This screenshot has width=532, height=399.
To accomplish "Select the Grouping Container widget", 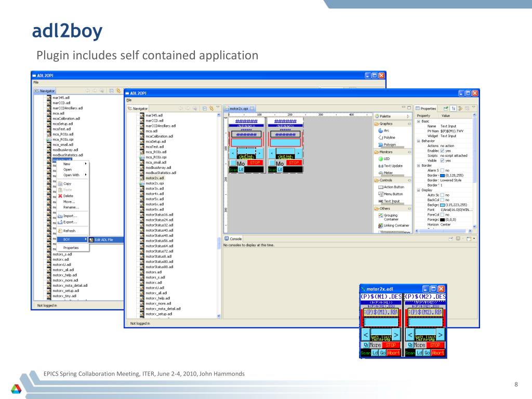I will [388, 217].
